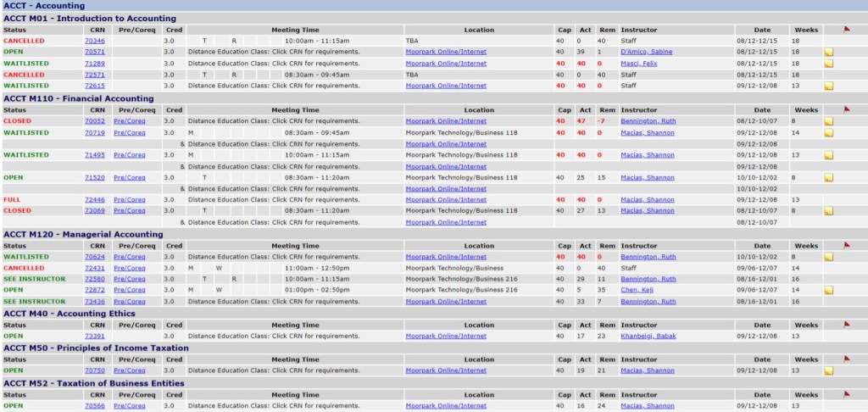
Task: Open CRN 72615 link
Action: click(95, 86)
